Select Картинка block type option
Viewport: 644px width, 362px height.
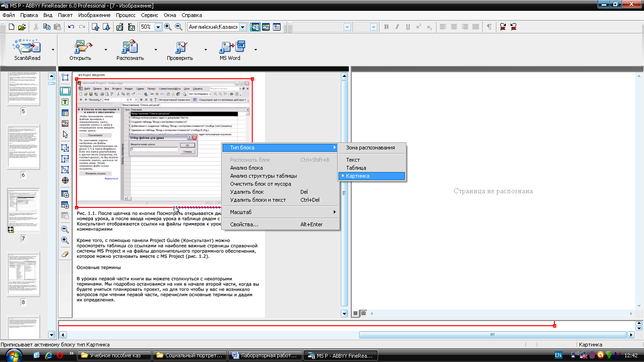click(372, 176)
